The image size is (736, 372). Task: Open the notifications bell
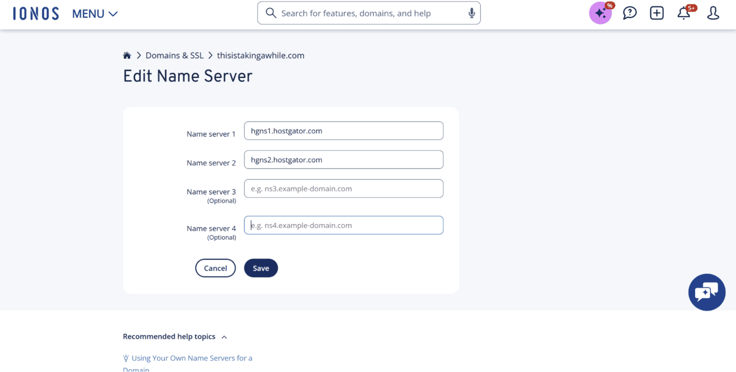[x=684, y=13]
